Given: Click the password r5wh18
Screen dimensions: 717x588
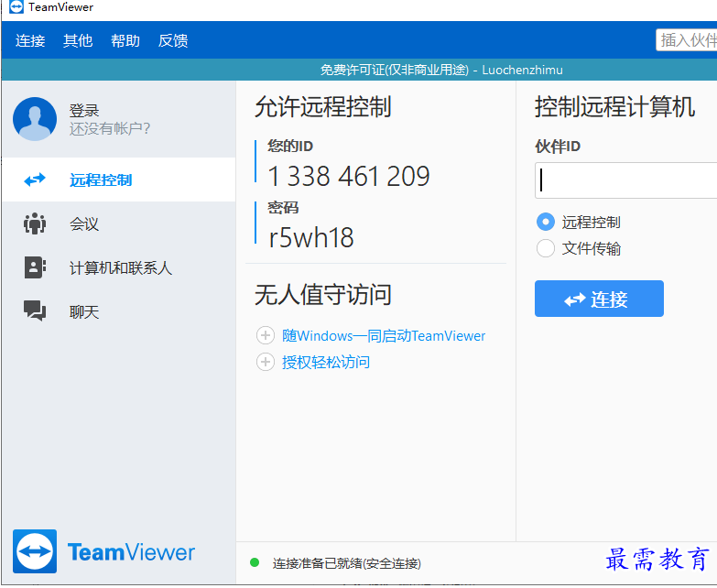Looking at the screenshot, I should click(x=311, y=237).
